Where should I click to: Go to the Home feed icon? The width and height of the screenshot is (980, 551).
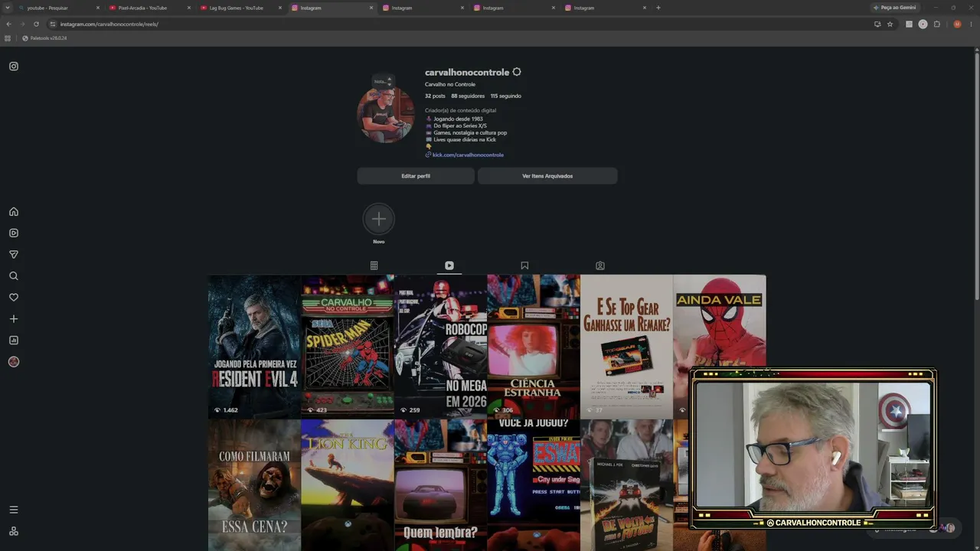pos(14,212)
